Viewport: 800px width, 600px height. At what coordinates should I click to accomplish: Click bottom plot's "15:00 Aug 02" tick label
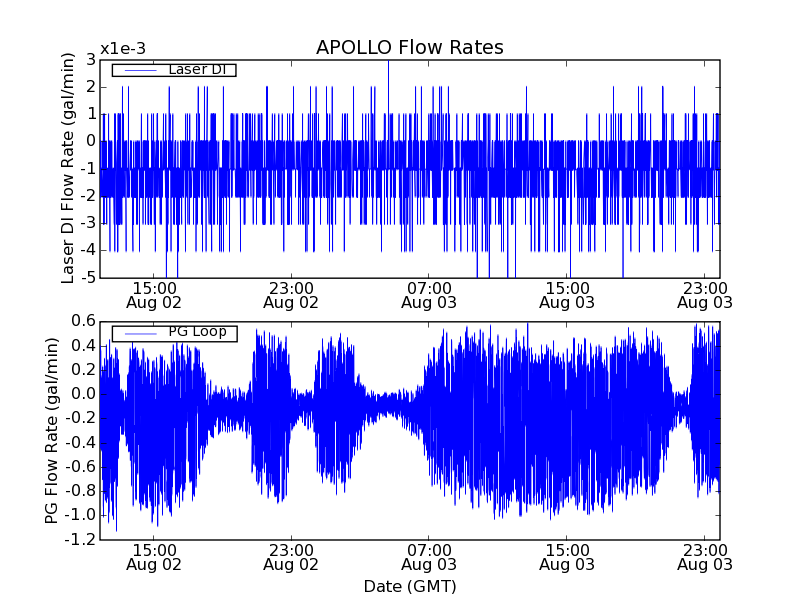153,556
